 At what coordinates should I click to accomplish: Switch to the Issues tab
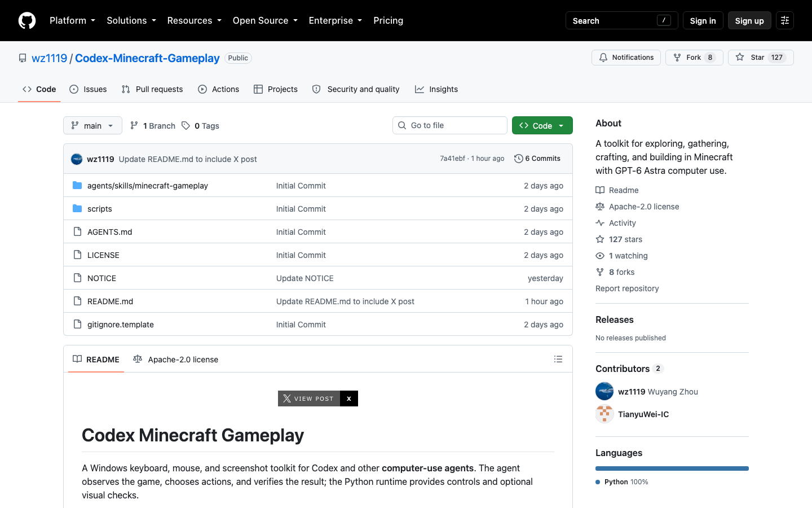pyautogui.click(x=88, y=89)
